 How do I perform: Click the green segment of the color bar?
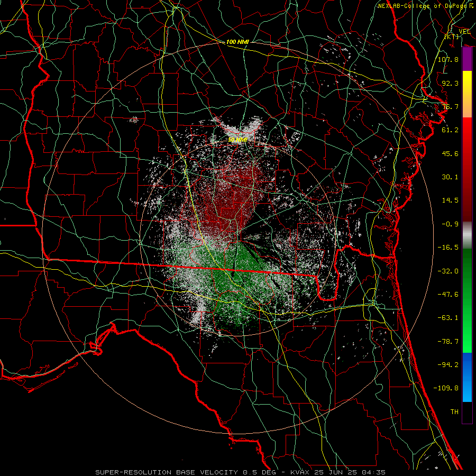click(x=467, y=300)
